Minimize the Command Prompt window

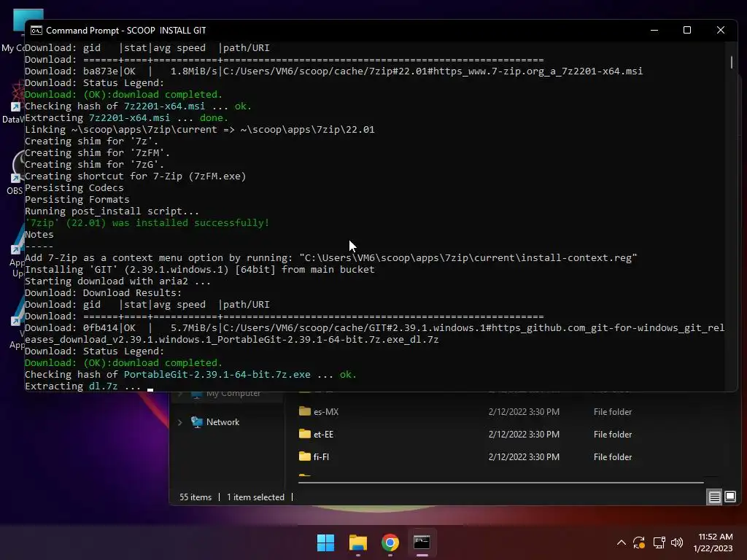[654, 30]
